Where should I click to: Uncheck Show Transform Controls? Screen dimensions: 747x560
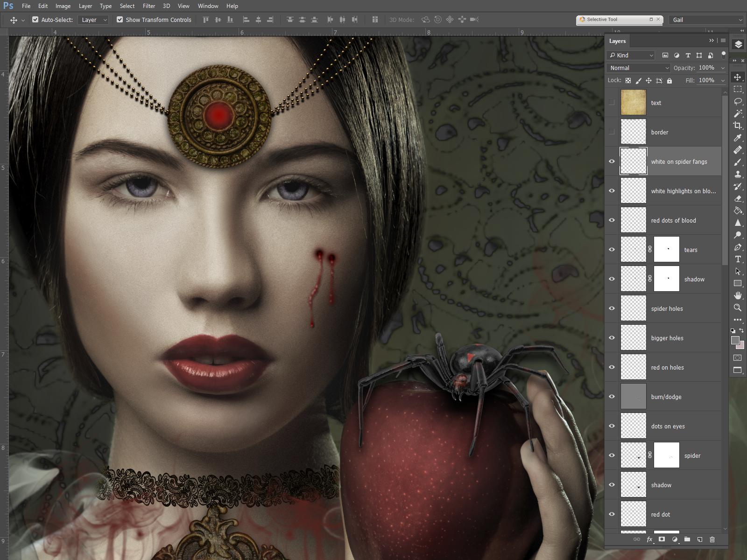[120, 20]
